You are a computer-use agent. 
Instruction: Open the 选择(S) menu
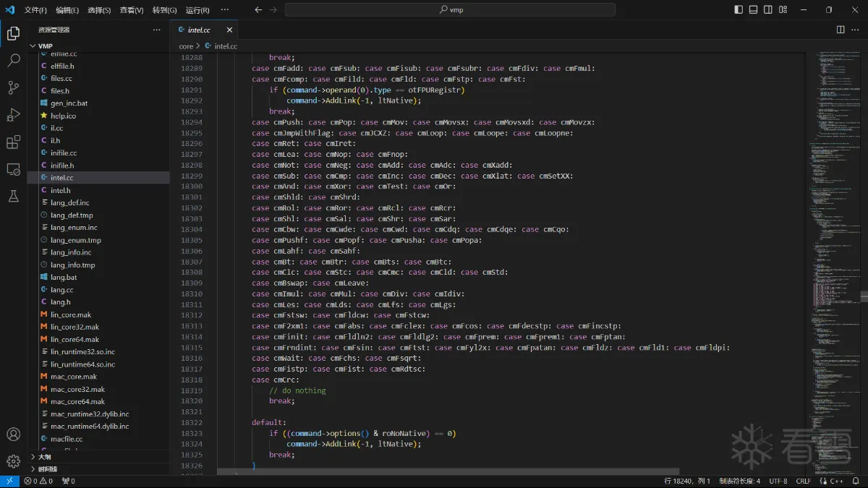(x=99, y=10)
